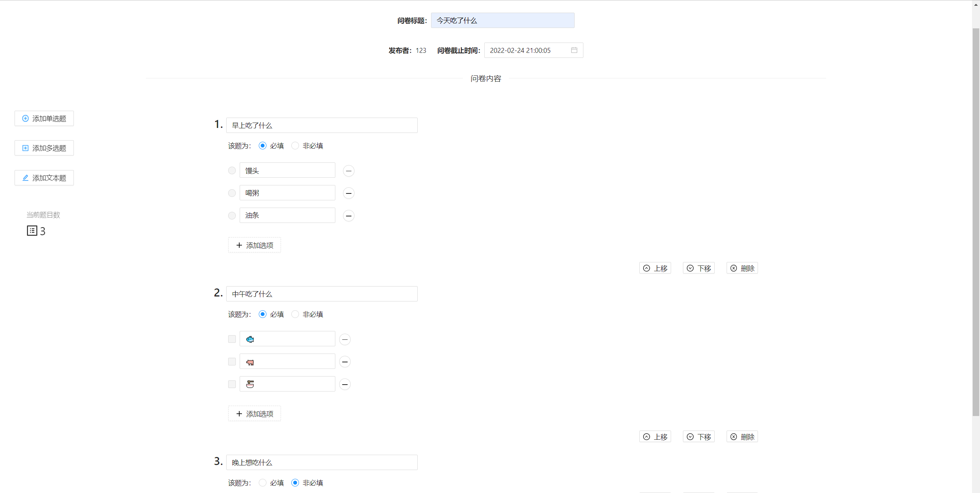Viewport: 980px width, 493px height.
Task: Click the plus icon on 添加单选题
Action: coord(25,118)
